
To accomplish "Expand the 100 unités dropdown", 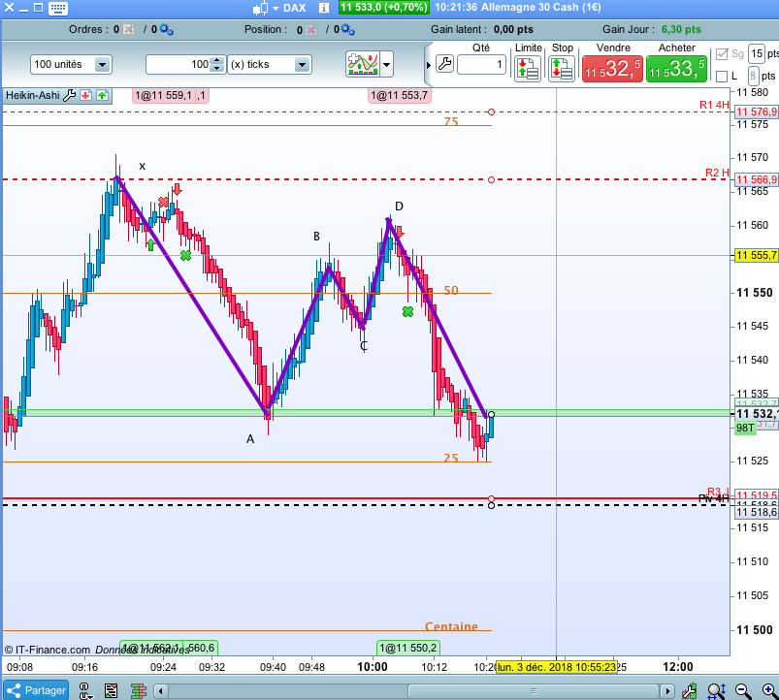I will coord(102,65).
